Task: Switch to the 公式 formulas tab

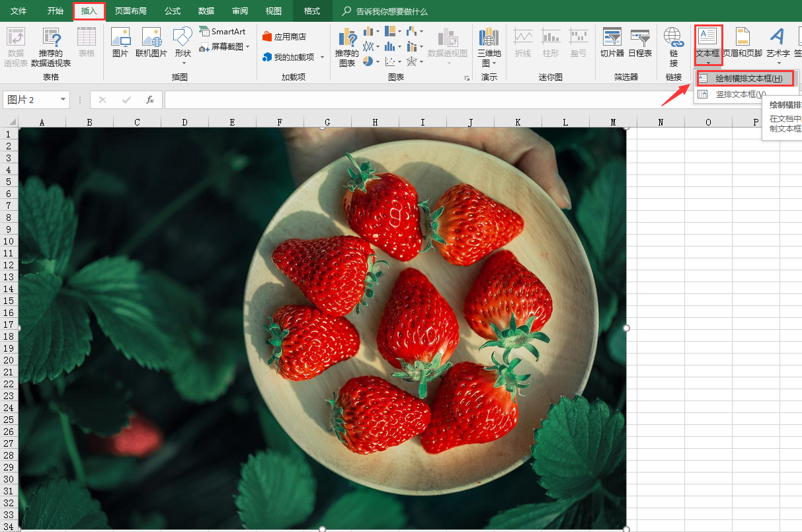Action: coord(173,11)
